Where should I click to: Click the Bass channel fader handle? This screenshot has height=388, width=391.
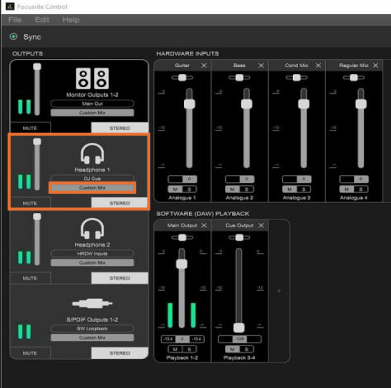pos(247,104)
